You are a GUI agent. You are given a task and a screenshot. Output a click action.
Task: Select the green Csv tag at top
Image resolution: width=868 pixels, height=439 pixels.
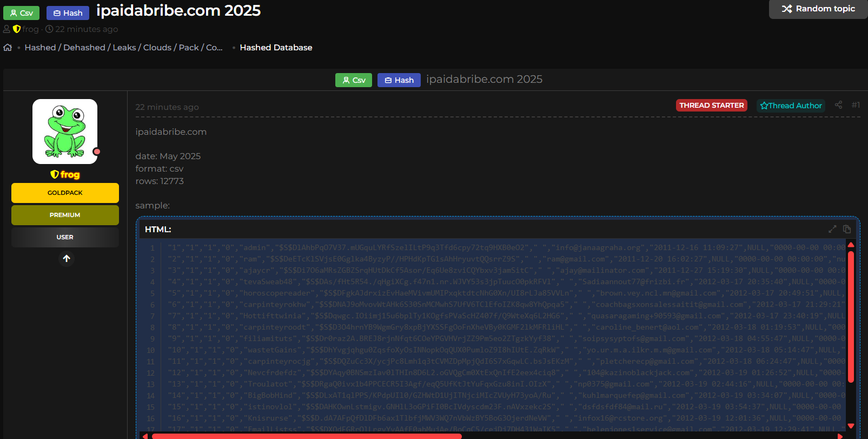coord(22,13)
